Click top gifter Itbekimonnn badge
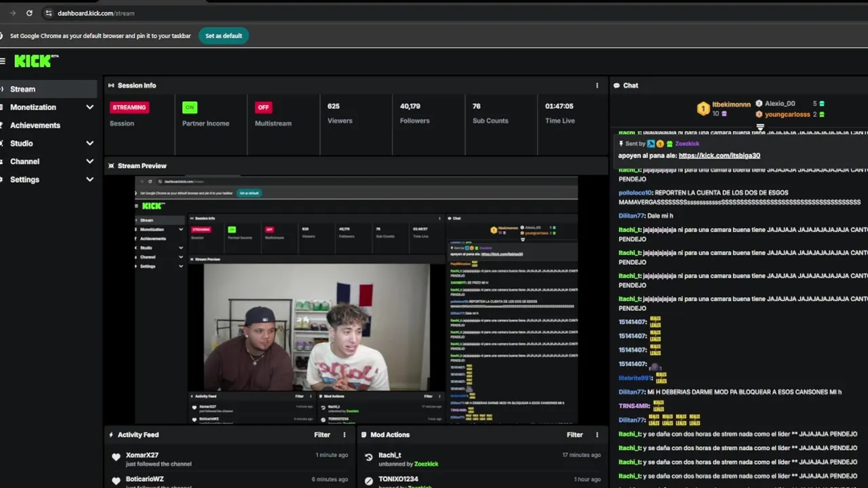 pyautogui.click(x=703, y=108)
